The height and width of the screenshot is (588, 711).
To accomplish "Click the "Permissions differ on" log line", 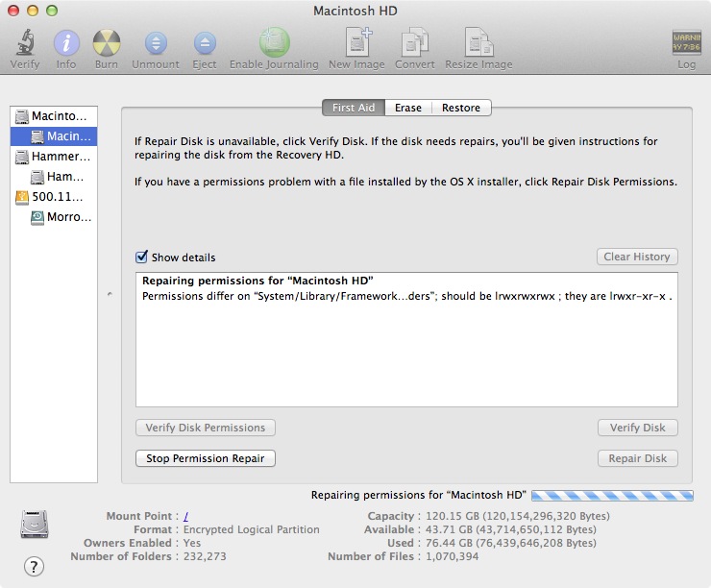I will pyautogui.click(x=406, y=296).
